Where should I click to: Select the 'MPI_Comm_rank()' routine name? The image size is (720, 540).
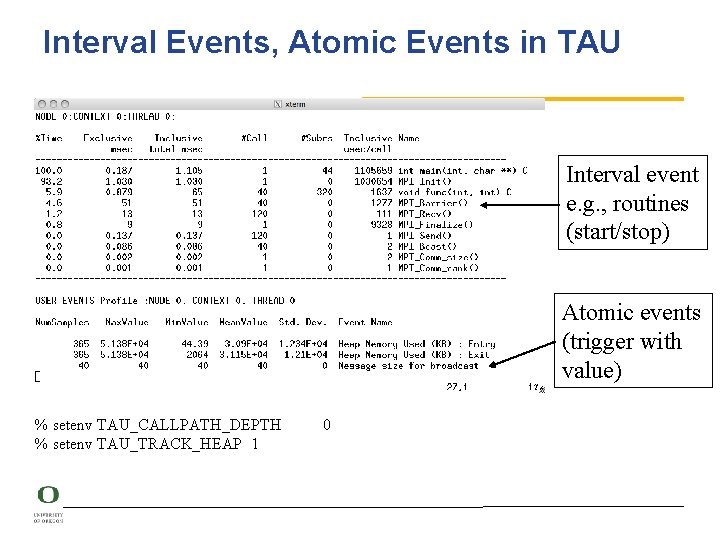pos(438,268)
